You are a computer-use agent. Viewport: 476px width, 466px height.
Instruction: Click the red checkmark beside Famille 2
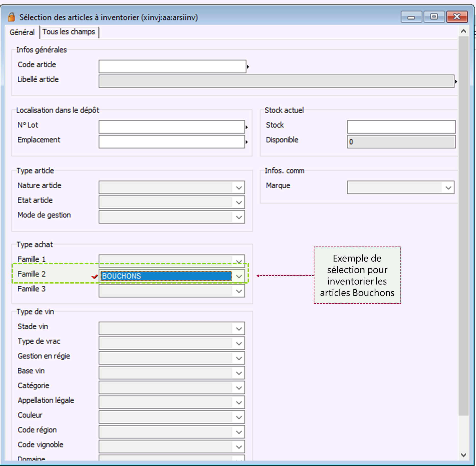pos(94,276)
